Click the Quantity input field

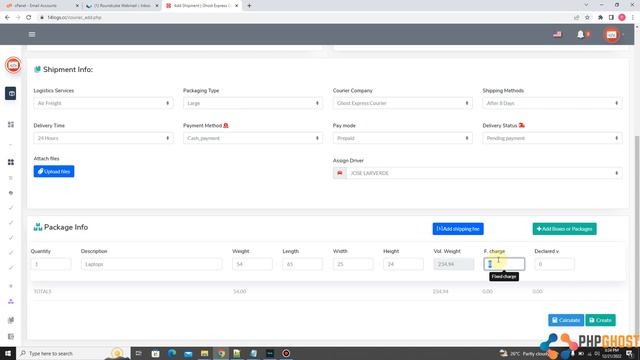[51, 264]
